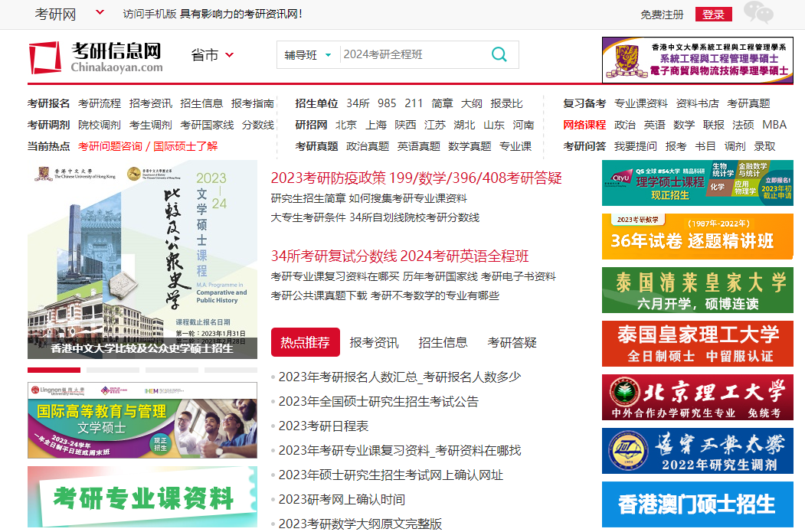Image resolution: width=805 pixels, height=532 pixels.
Task: Switch to the 热点推荐 tab
Action: click(x=306, y=342)
